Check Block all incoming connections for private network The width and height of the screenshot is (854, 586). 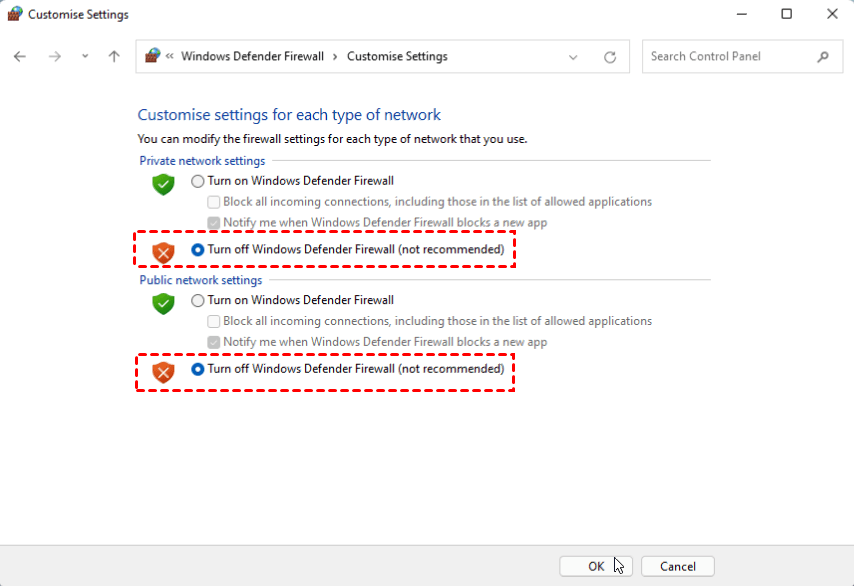click(x=214, y=202)
